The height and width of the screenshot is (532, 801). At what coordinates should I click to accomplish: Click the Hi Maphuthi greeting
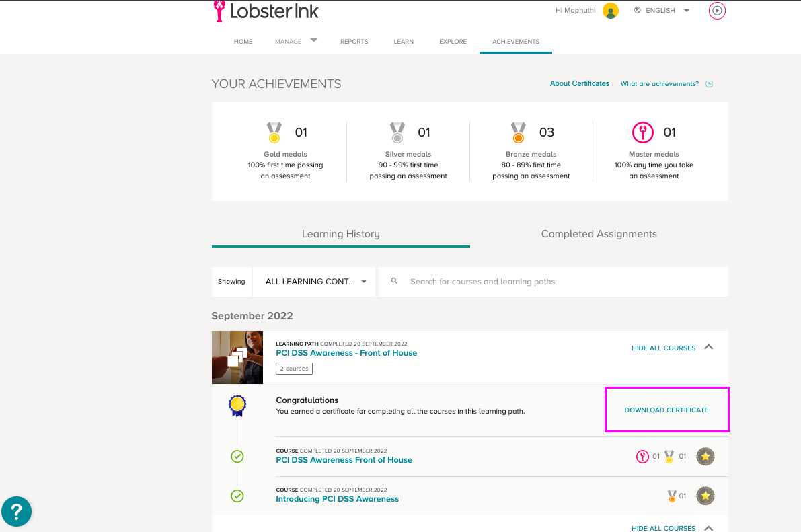575,10
